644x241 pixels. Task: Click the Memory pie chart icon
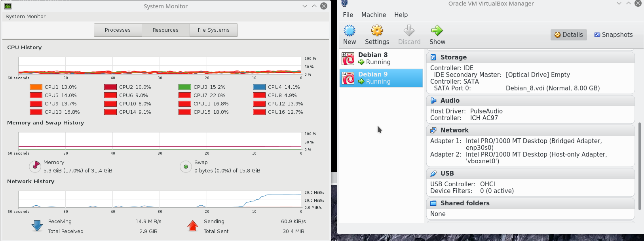(35, 166)
